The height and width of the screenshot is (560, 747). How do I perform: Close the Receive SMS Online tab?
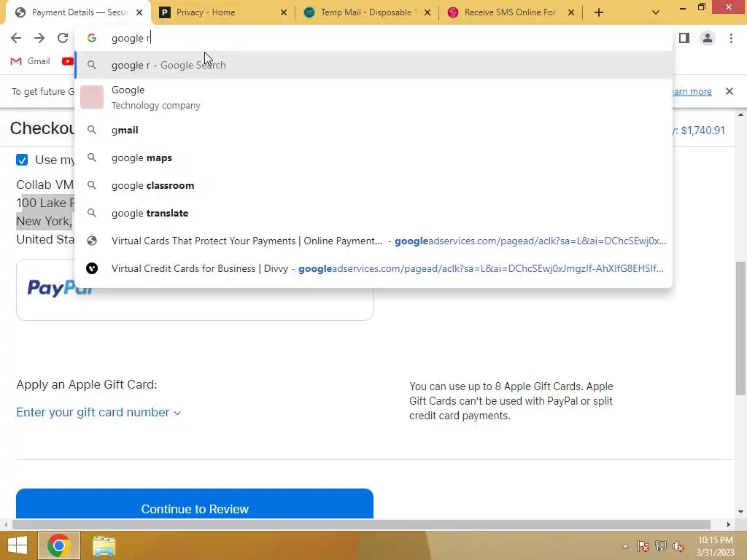[571, 12]
